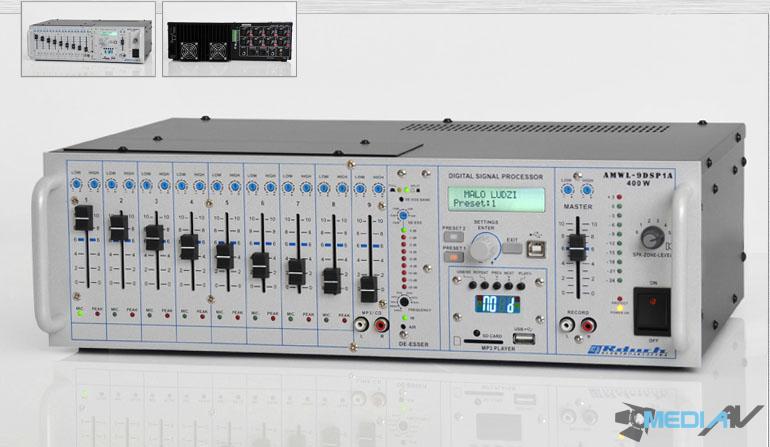This screenshot has width=770, height=447.
Task: Click the PRESET 2 button
Action: [453, 237]
